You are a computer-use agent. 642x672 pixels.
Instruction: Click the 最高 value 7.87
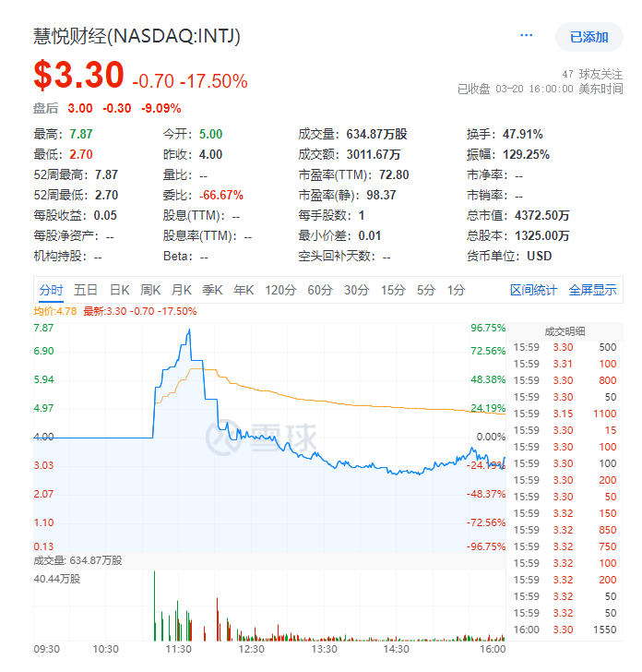pos(81,134)
